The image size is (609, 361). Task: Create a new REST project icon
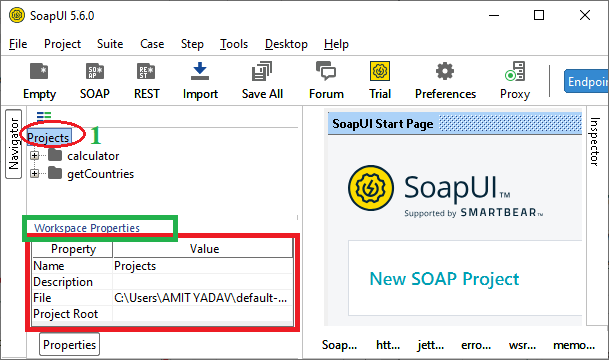(x=146, y=72)
